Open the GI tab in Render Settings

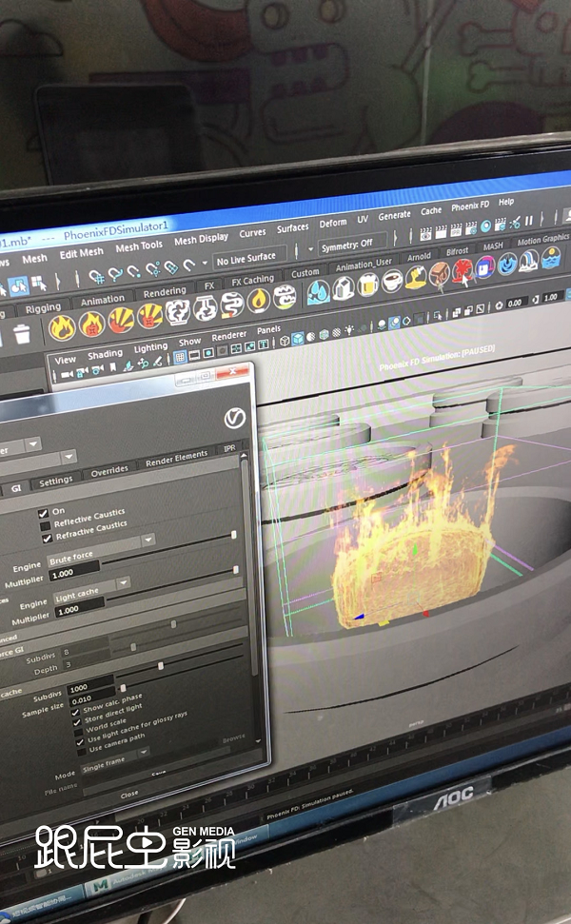click(16, 488)
